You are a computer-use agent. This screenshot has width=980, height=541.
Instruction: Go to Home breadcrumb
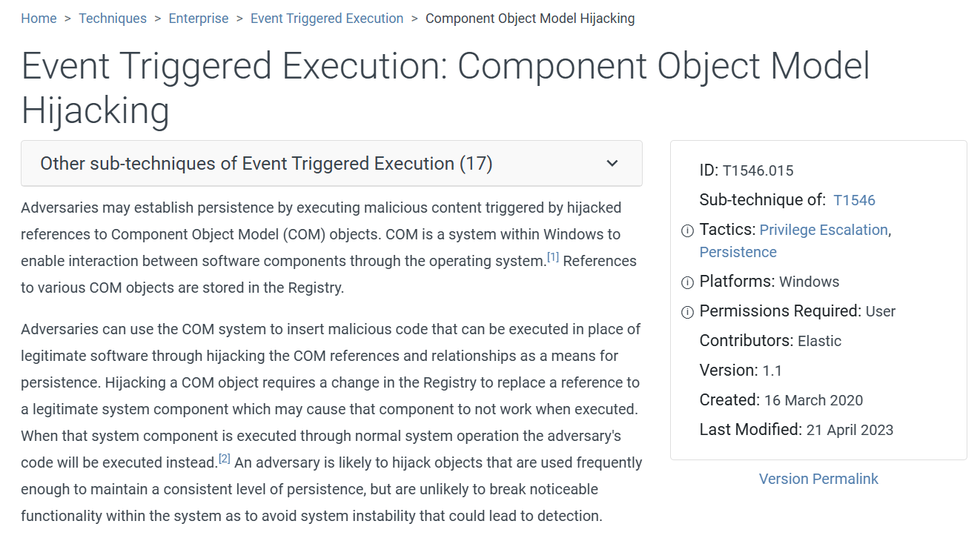tap(39, 19)
